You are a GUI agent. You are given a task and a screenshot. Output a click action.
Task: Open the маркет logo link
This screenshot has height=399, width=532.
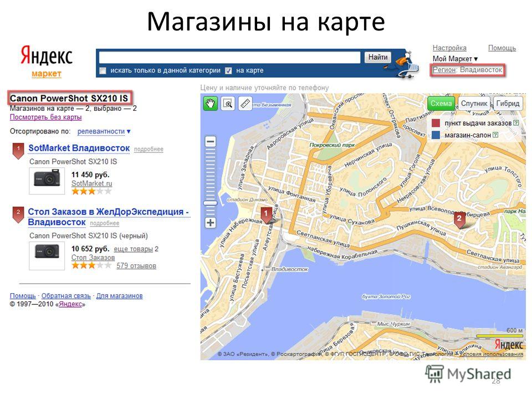(47, 73)
